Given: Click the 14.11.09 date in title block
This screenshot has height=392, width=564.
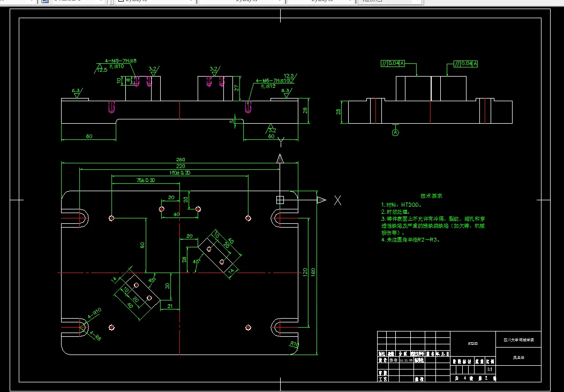Looking at the screenshot, I should [x=406, y=360].
